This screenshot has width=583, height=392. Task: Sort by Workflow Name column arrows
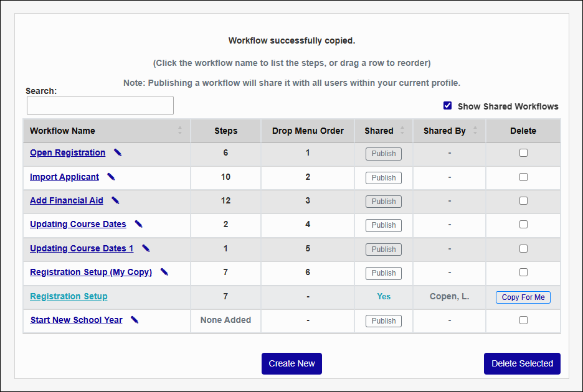180,130
